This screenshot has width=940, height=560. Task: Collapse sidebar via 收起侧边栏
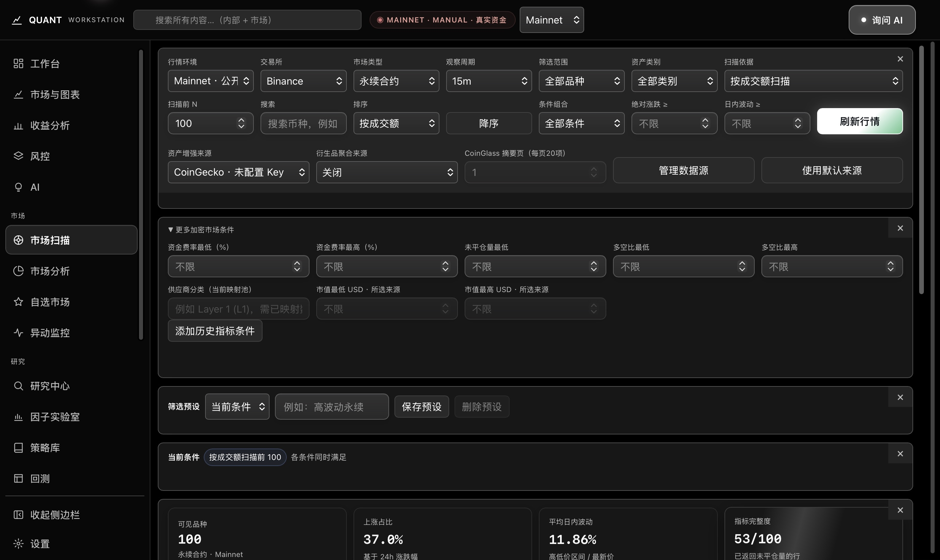(x=72, y=515)
